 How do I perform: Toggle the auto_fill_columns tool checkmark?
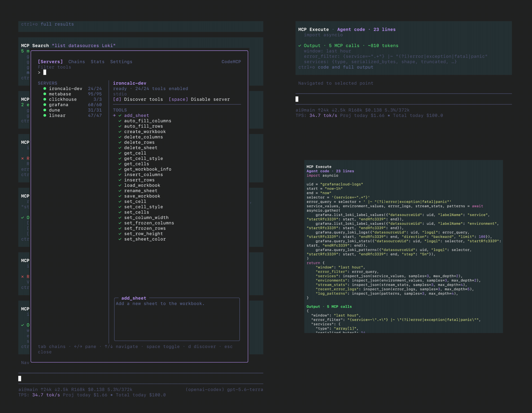pos(120,121)
